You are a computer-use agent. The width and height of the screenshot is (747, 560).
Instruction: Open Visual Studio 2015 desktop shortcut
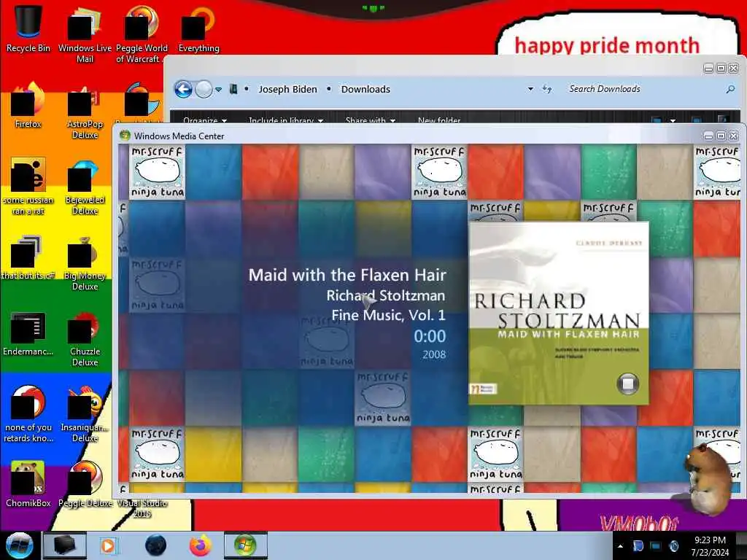click(142, 508)
